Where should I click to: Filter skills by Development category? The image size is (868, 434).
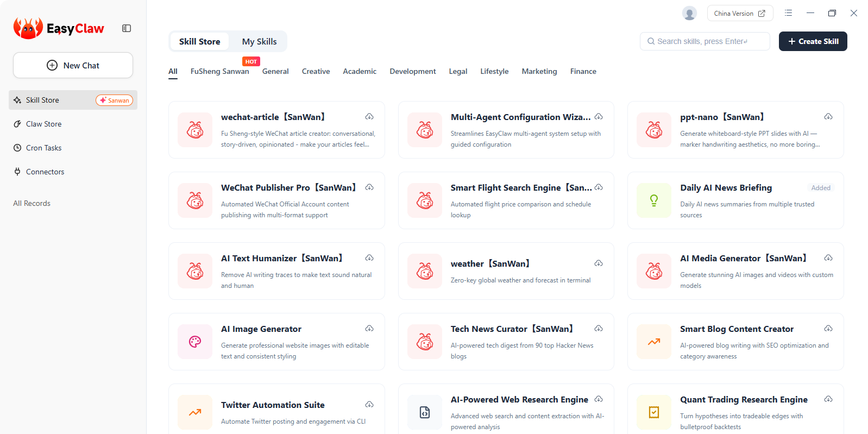tap(412, 71)
